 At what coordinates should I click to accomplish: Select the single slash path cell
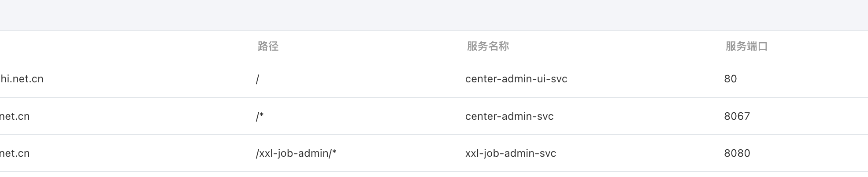pos(257,79)
